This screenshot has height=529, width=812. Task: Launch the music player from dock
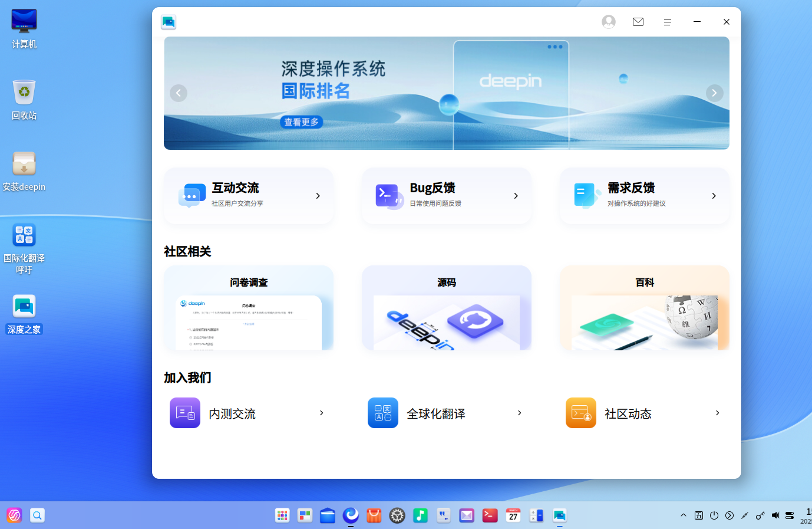(x=420, y=515)
